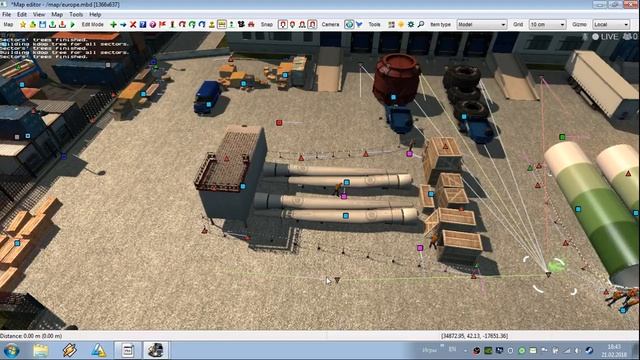Click the blue arch icon in Edit Mode
Screen dimensions: 640x360
coord(202,25)
